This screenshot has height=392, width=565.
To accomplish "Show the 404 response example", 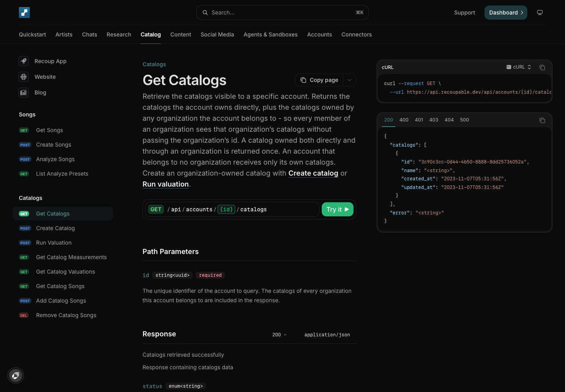I will click(x=449, y=120).
